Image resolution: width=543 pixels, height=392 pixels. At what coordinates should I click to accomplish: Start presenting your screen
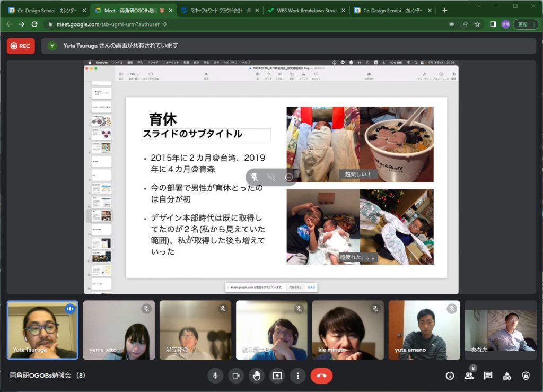coord(277,376)
